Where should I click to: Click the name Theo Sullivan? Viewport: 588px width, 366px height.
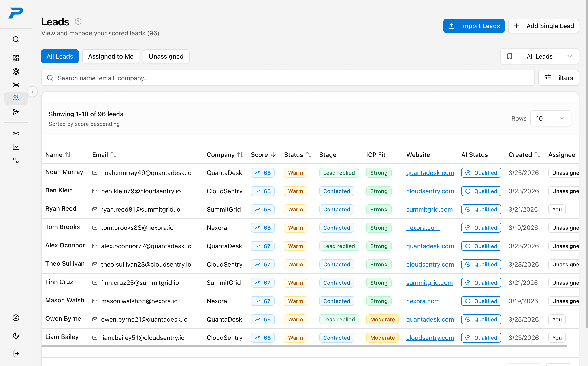click(65, 264)
